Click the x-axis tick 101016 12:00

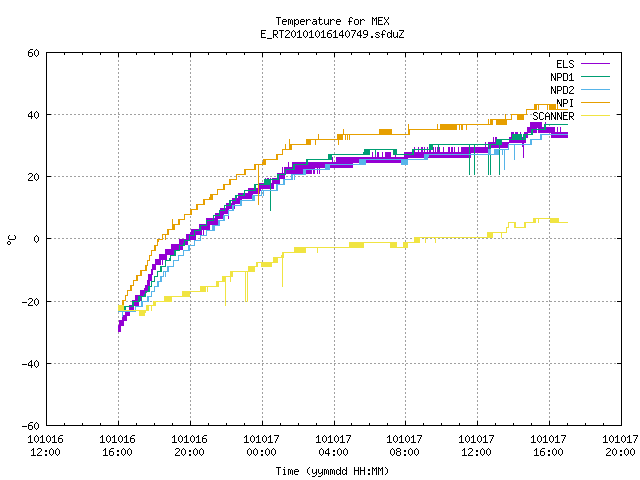pyautogui.click(x=45, y=446)
